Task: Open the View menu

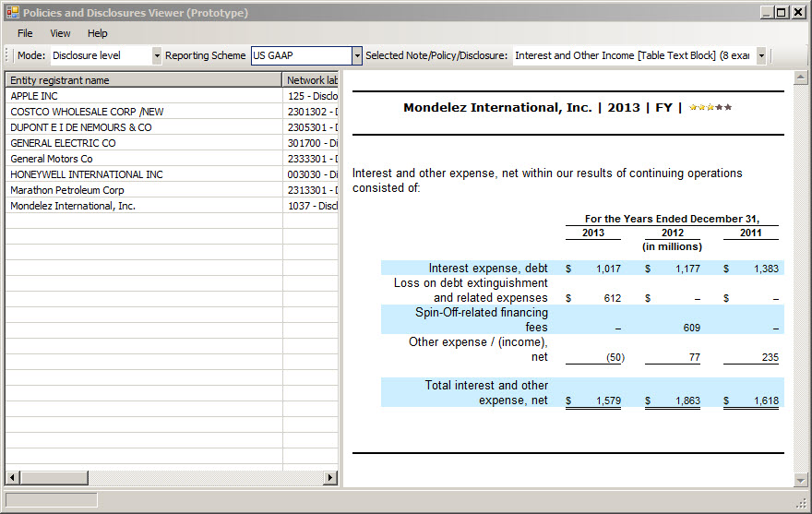Action: point(60,33)
